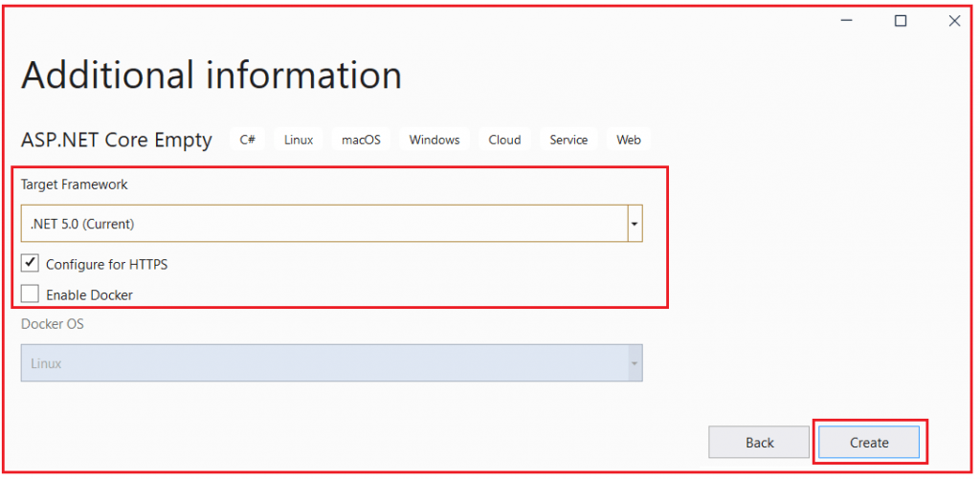Select the Web project type tag

tap(629, 140)
